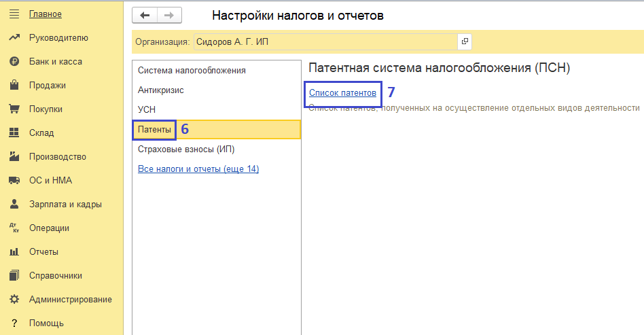The height and width of the screenshot is (335, 644).
Task: Go back with the left arrow button
Action: tap(144, 16)
